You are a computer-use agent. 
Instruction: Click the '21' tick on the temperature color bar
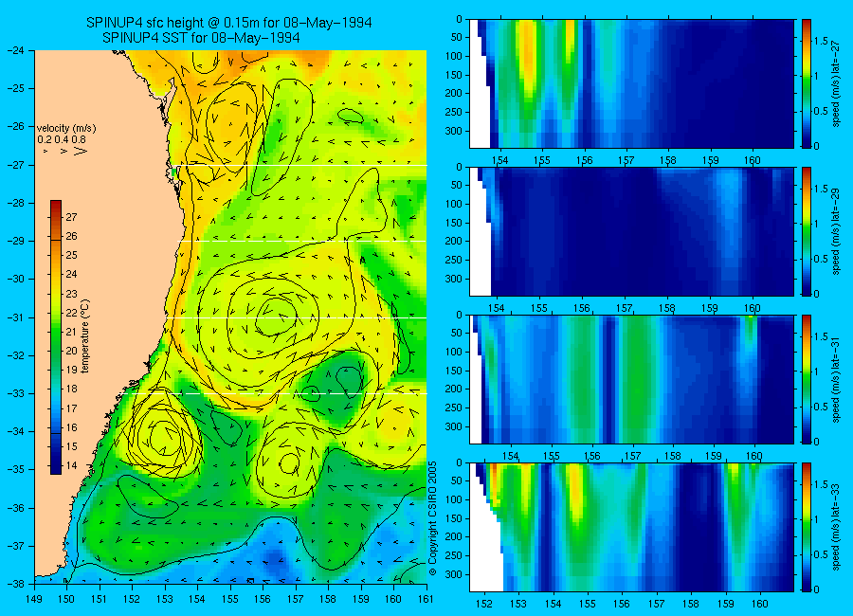click(71, 332)
